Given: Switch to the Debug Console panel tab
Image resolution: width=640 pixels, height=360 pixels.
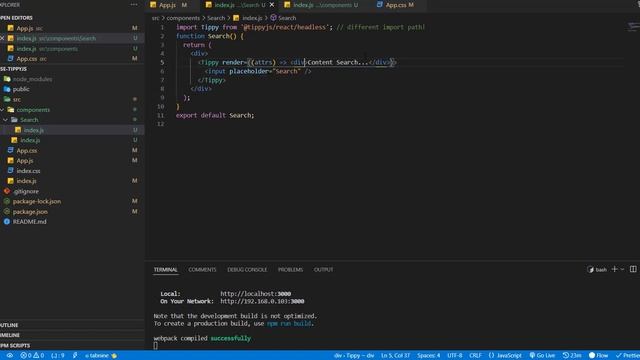Looking at the screenshot, I should point(247,269).
